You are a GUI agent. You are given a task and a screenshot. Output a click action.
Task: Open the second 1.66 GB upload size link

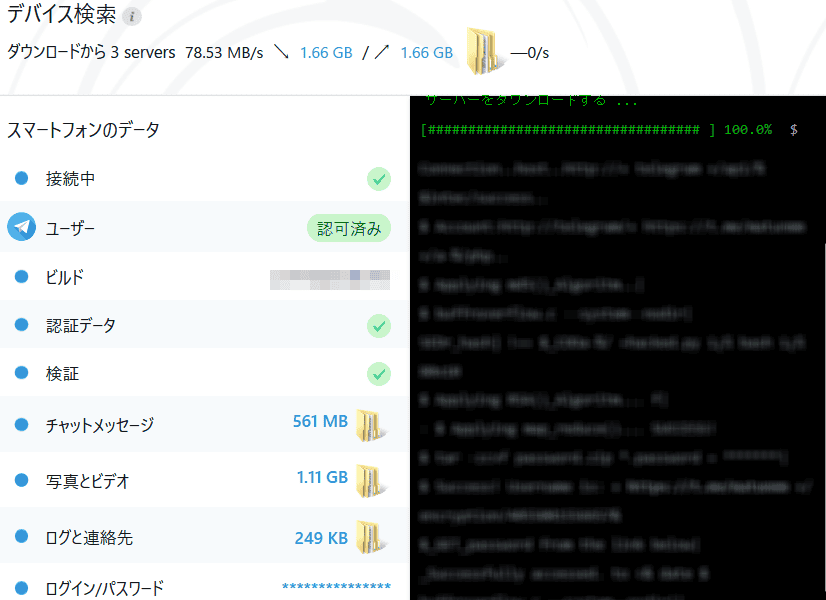(x=427, y=53)
